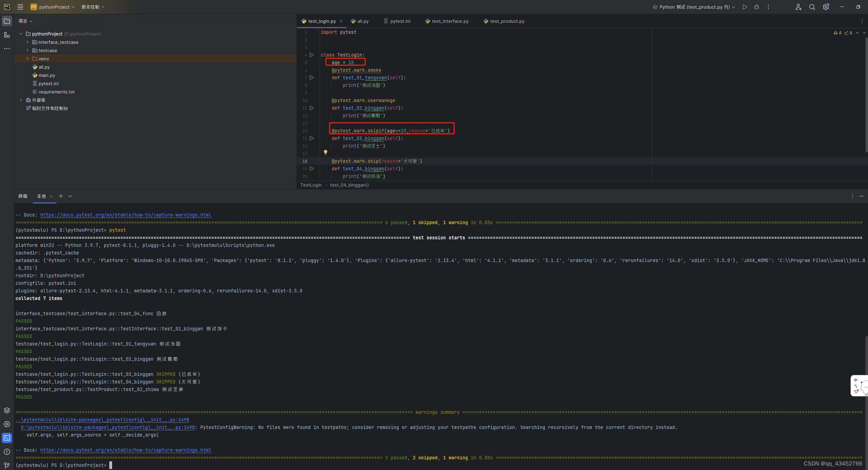868x470 pixels.
Task: Open the capture-warnings docs link in terminal
Action: coord(126,450)
